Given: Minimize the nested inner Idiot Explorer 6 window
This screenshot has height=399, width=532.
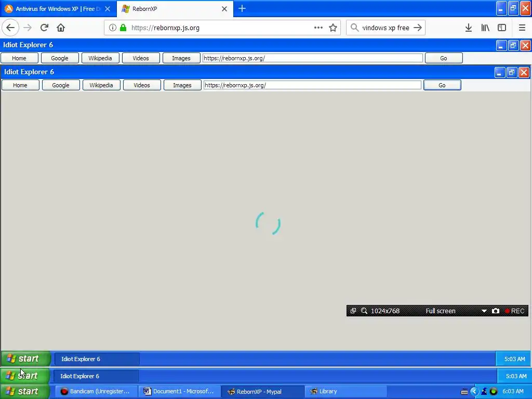Looking at the screenshot, I should [499, 72].
